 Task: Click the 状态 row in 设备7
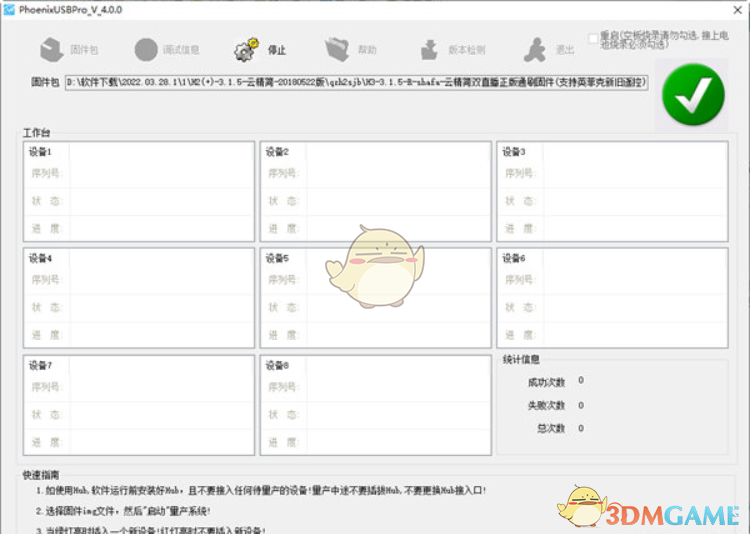(139, 414)
